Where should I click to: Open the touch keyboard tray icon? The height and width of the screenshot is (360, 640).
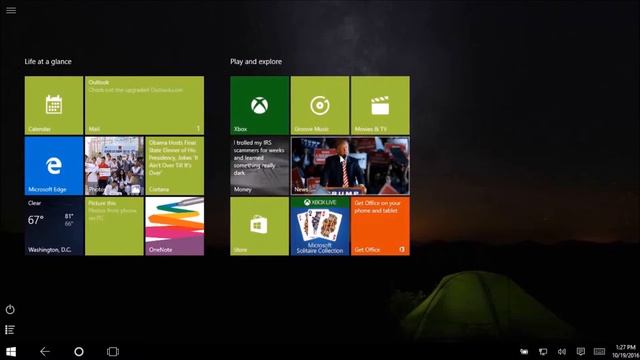pyautogui.click(x=599, y=351)
